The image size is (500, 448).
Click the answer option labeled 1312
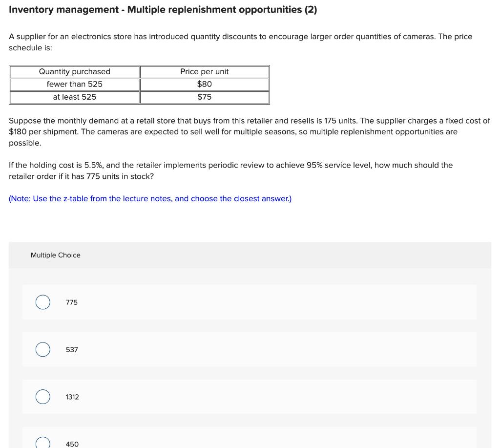click(x=72, y=397)
